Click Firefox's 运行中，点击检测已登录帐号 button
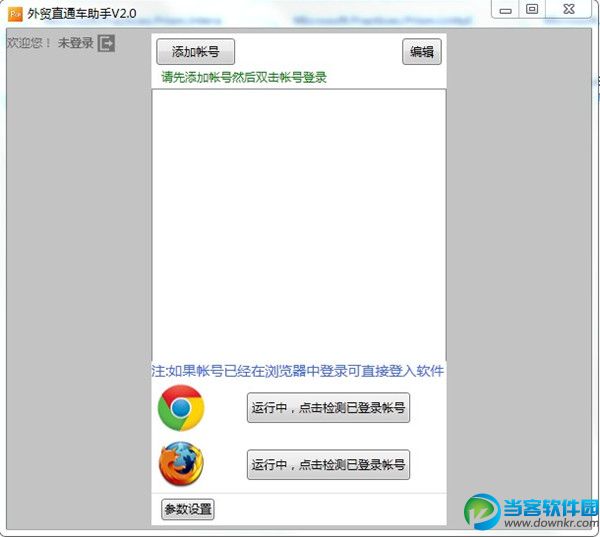Viewport: 600px width, 537px height. 328,465
